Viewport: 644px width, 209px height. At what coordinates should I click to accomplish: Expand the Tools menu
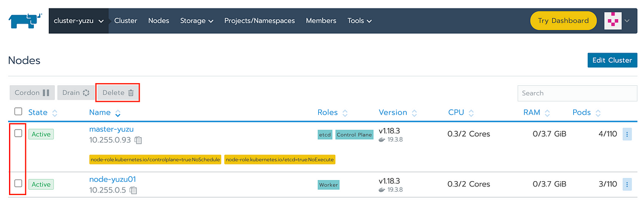point(360,21)
